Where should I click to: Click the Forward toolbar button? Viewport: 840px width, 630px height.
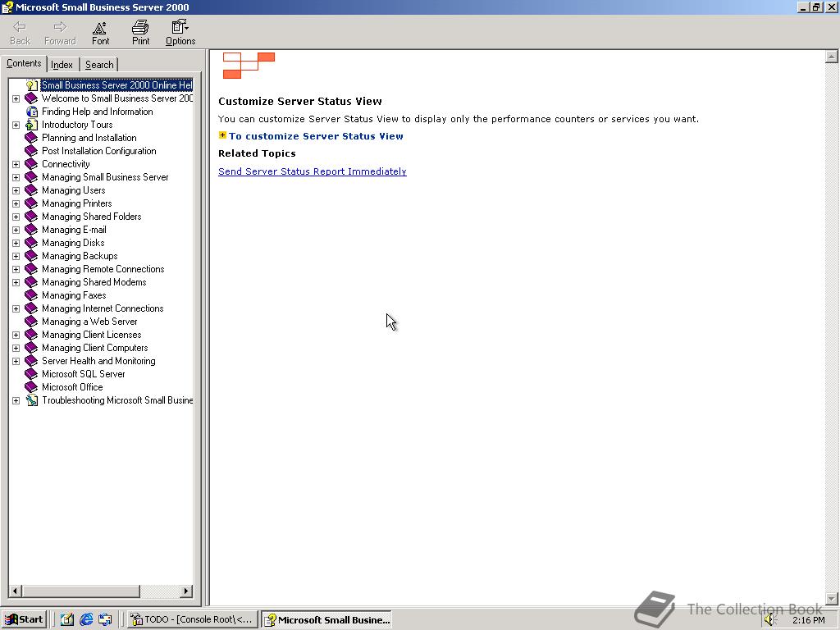coord(60,33)
